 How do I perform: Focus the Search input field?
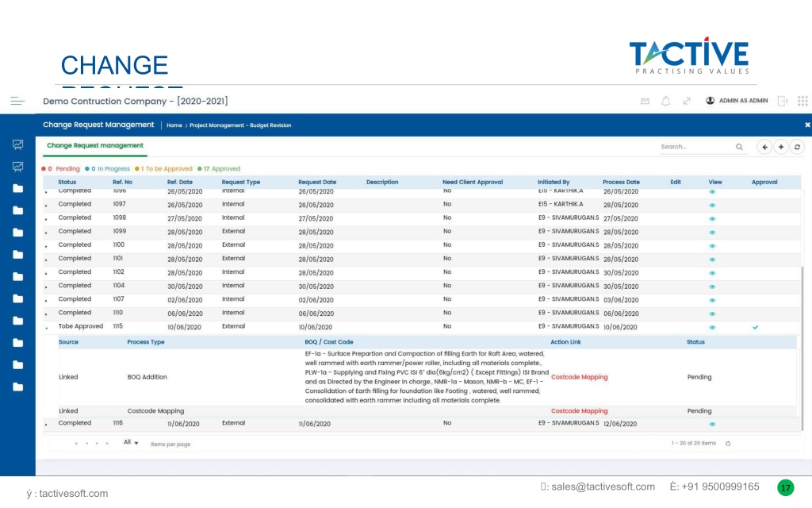(696, 147)
